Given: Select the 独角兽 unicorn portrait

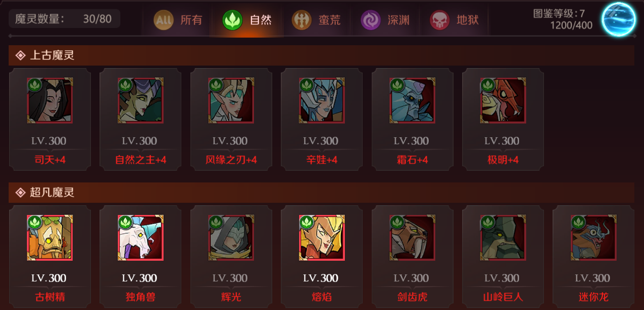Looking at the screenshot, I should pyautogui.click(x=141, y=237).
